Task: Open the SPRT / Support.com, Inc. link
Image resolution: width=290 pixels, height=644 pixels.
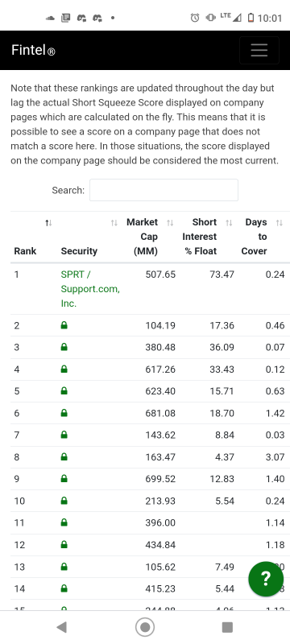Action: 90,289
